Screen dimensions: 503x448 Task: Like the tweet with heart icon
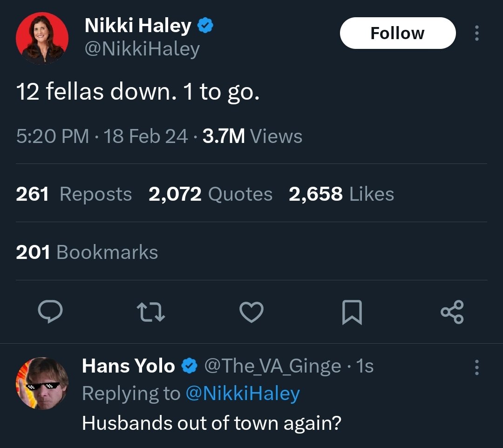(x=251, y=312)
